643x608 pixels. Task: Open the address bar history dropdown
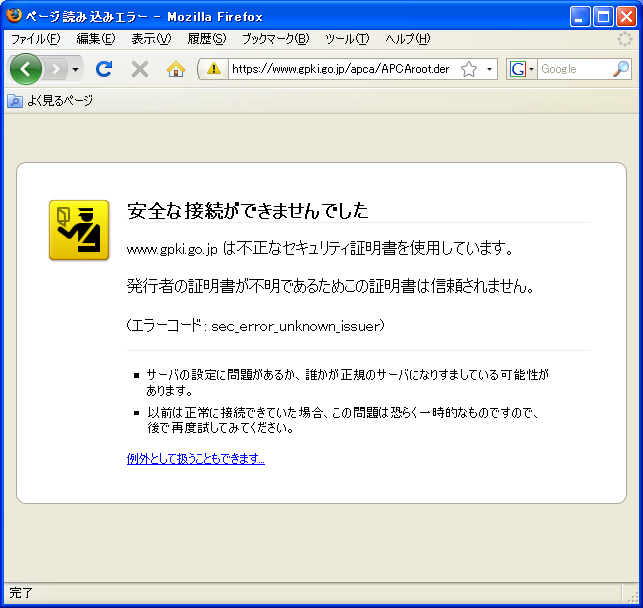pyautogui.click(x=489, y=69)
